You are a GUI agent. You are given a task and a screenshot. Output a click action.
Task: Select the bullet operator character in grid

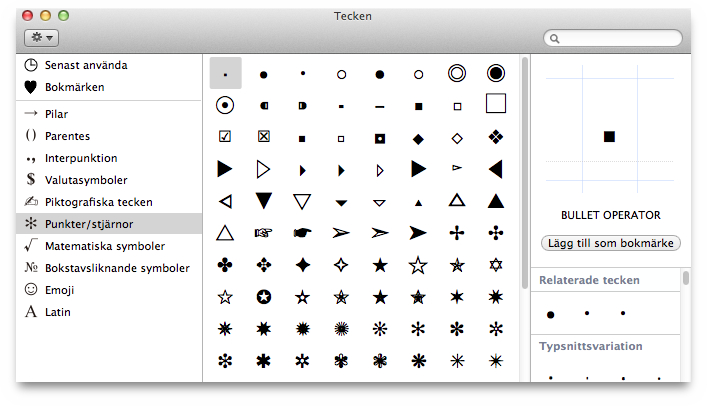click(225, 73)
